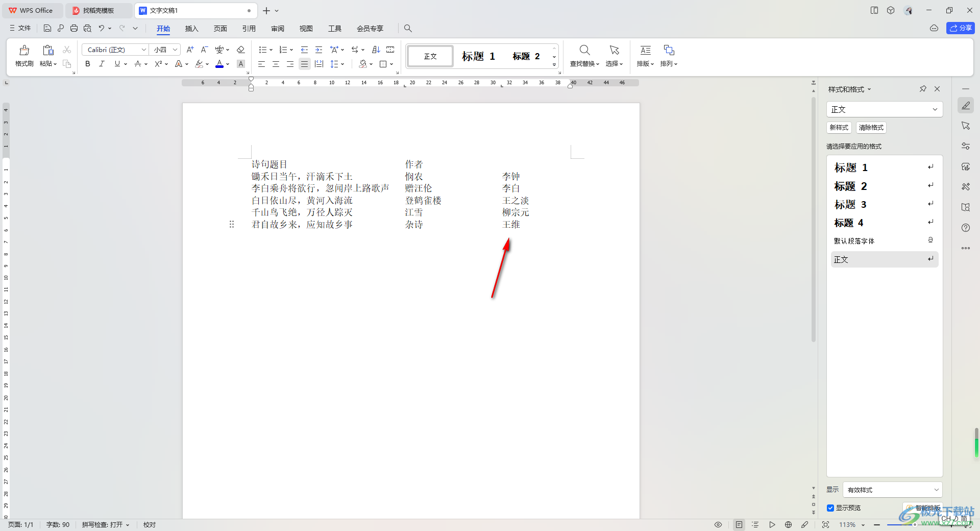Expand the numbered list dropdown arrow
980x531 pixels.
pyautogui.click(x=291, y=50)
